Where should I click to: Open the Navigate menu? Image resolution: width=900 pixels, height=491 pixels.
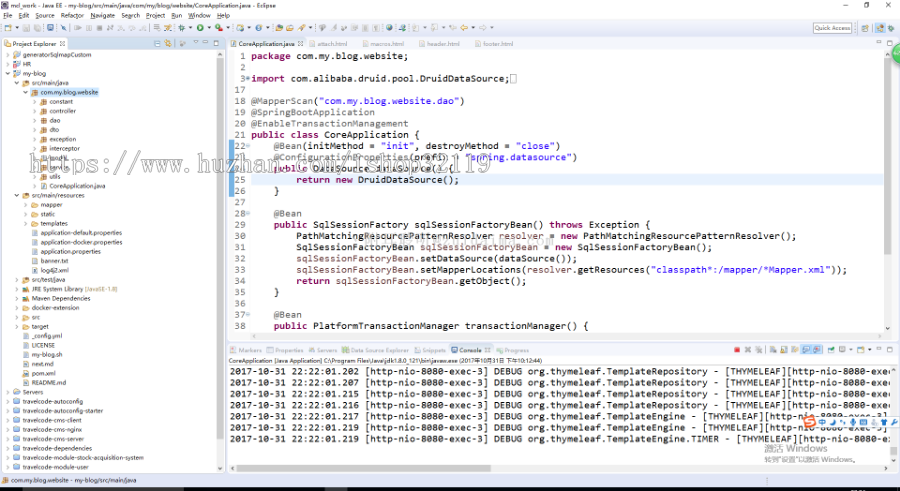point(102,16)
